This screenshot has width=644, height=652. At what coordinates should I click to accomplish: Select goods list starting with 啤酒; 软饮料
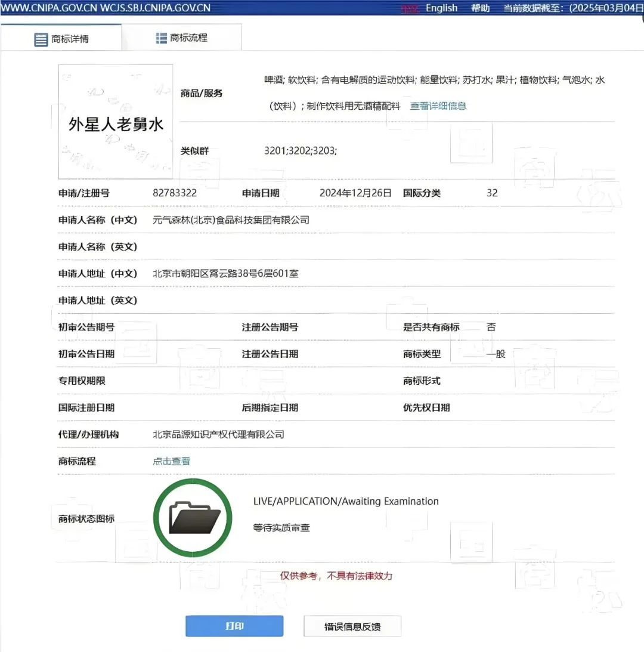[x=434, y=92]
